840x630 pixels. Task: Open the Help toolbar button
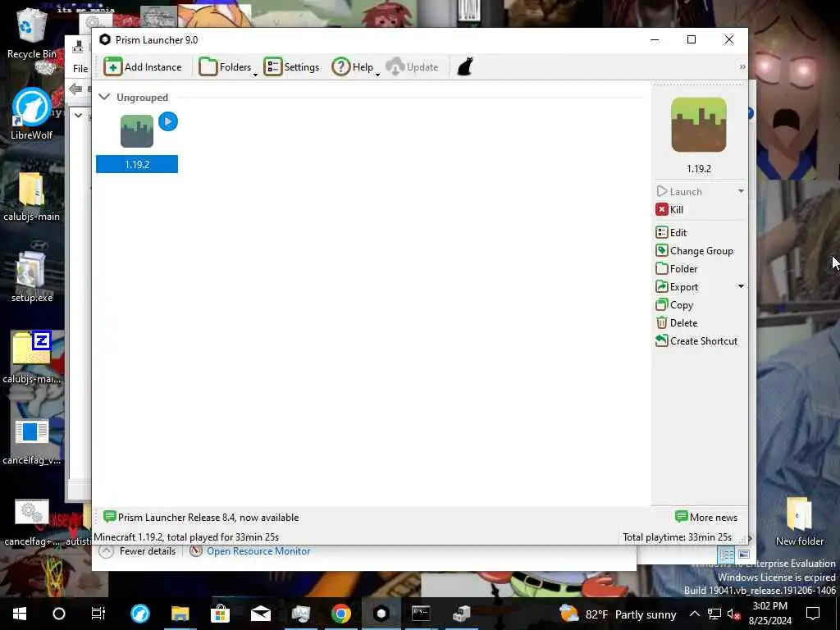coord(353,67)
